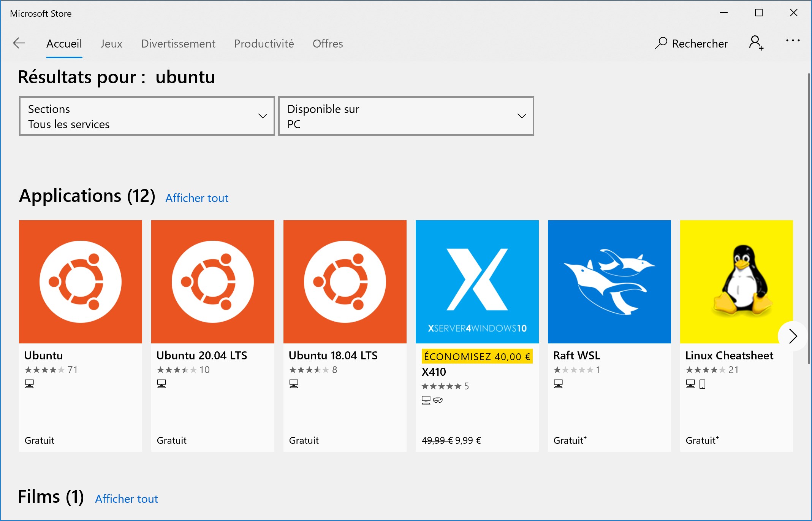Click Afficher tout next to Applications
This screenshot has width=812, height=521.
pyautogui.click(x=197, y=198)
